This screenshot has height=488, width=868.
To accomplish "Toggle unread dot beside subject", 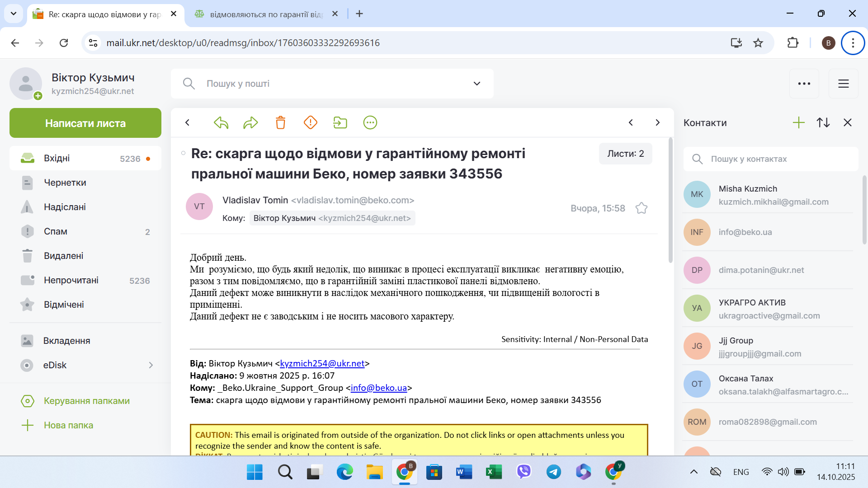I will point(183,153).
